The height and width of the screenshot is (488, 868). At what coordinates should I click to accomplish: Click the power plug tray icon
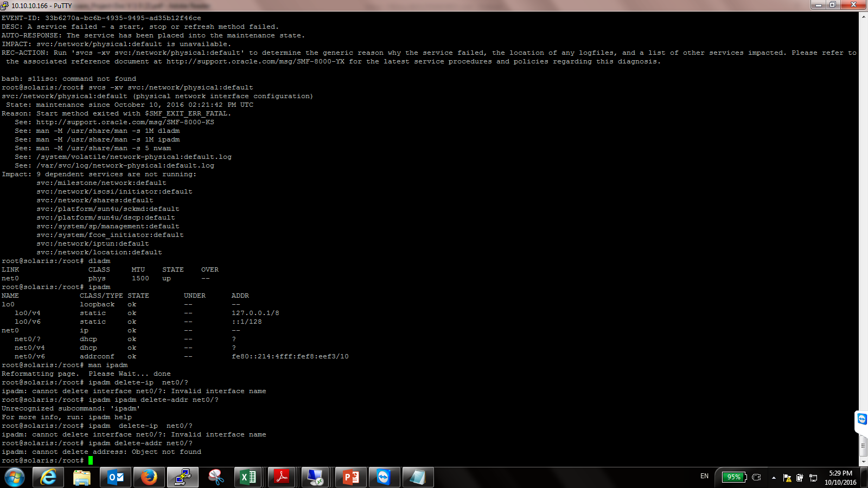[x=757, y=477]
